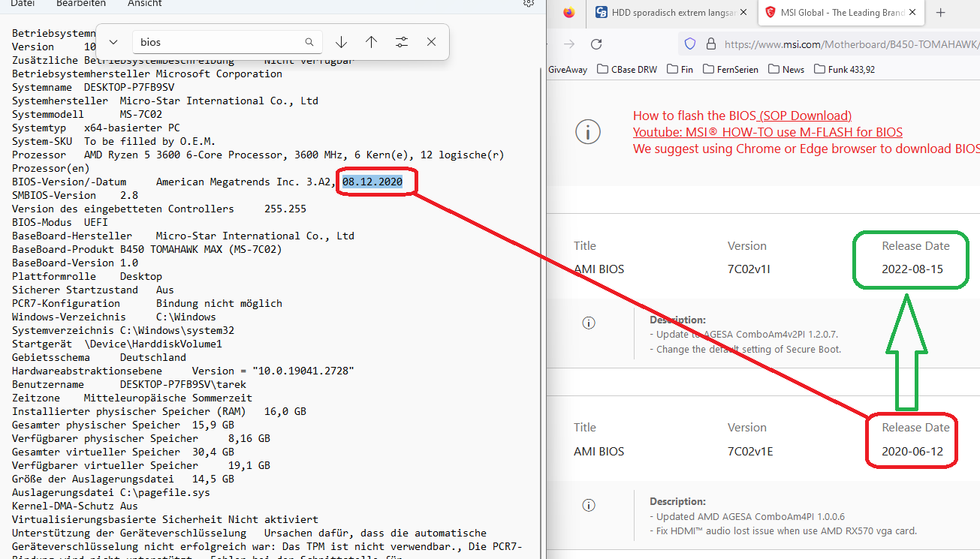Click the tracking protection shield icon
Screen dimensions: 980x559
tap(690, 44)
